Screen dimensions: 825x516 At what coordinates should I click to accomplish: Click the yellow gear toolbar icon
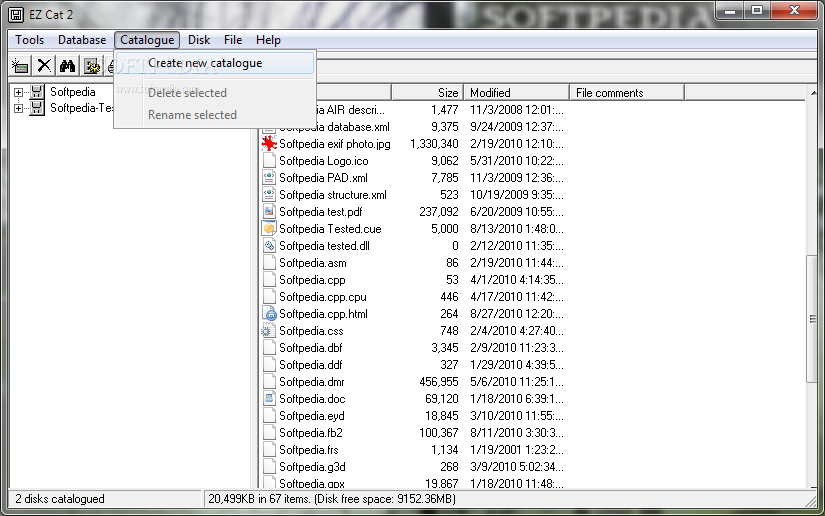tap(92, 66)
